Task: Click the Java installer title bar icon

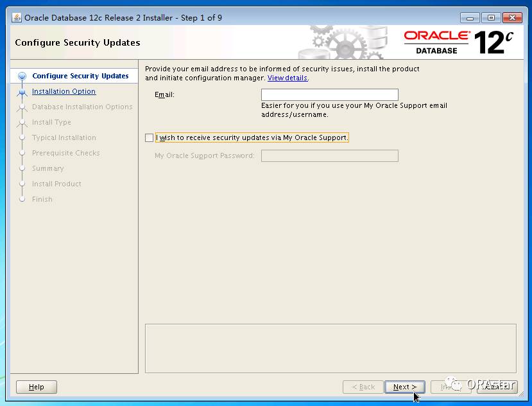Action: [16, 17]
